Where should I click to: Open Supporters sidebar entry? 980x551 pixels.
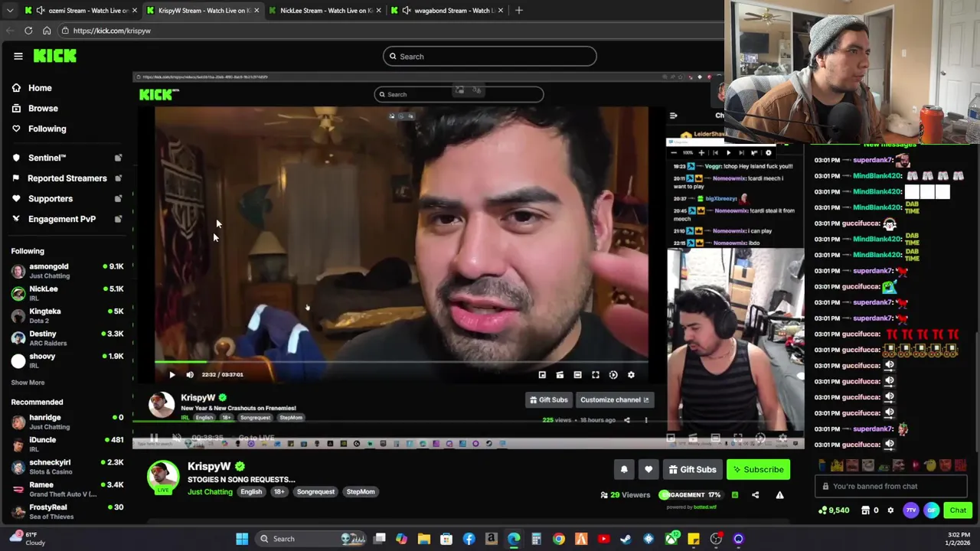point(50,198)
